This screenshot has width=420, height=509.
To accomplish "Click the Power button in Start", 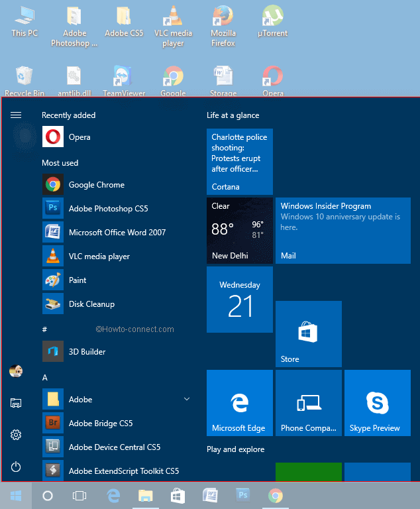I will tap(16, 467).
